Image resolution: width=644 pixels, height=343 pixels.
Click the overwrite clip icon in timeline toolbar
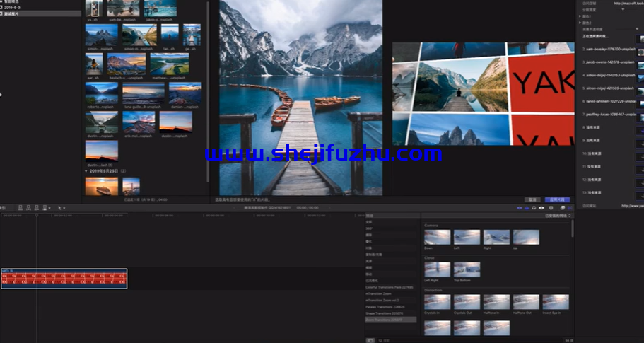45,208
